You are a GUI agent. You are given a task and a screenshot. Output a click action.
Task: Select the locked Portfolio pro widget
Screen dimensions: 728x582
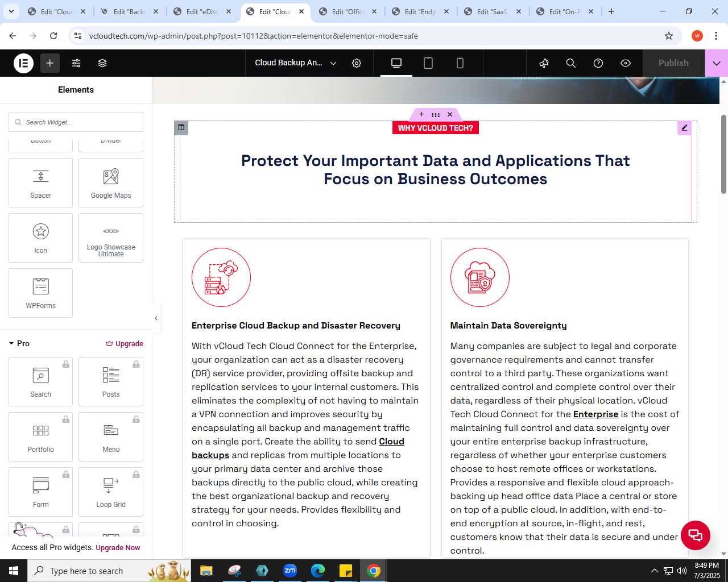[40, 436]
